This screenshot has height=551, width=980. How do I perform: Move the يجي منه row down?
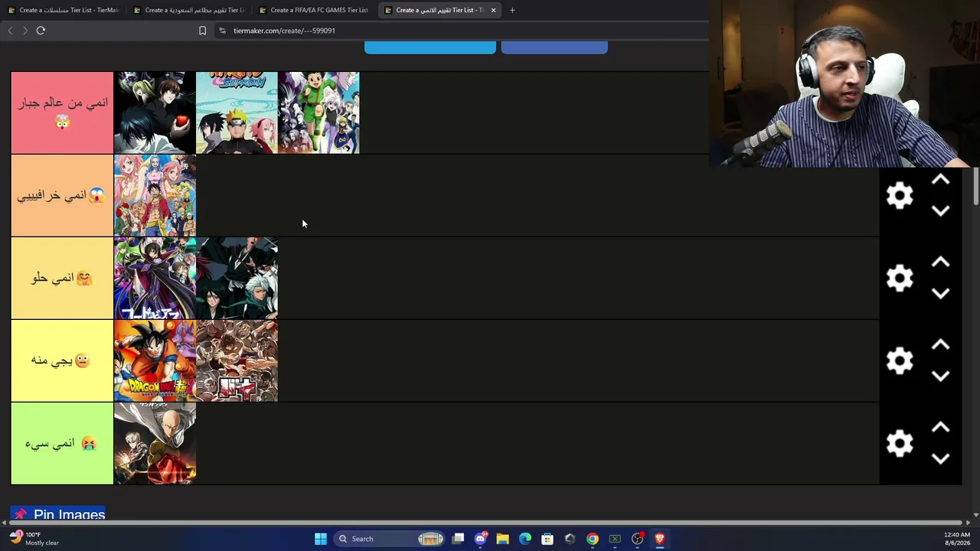click(x=940, y=376)
